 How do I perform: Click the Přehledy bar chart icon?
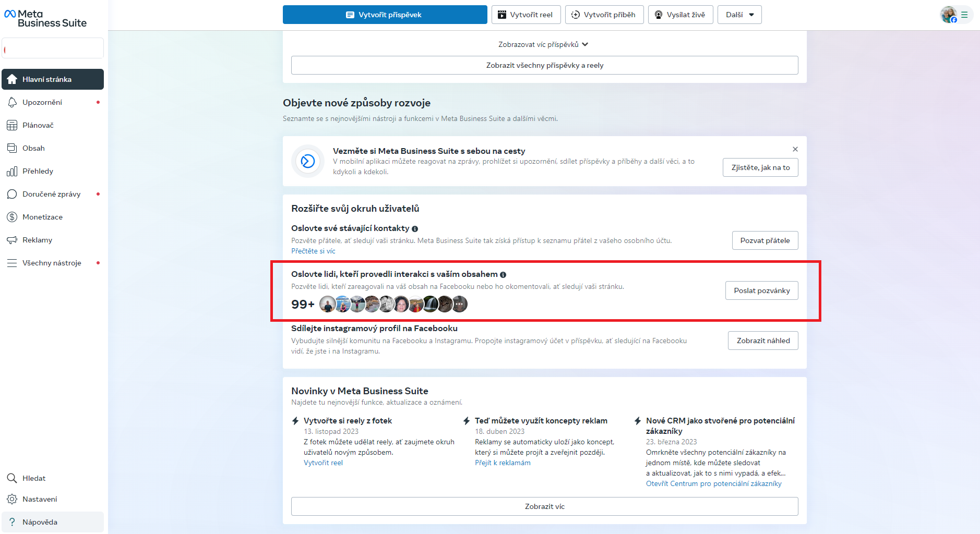[x=12, y=171]
